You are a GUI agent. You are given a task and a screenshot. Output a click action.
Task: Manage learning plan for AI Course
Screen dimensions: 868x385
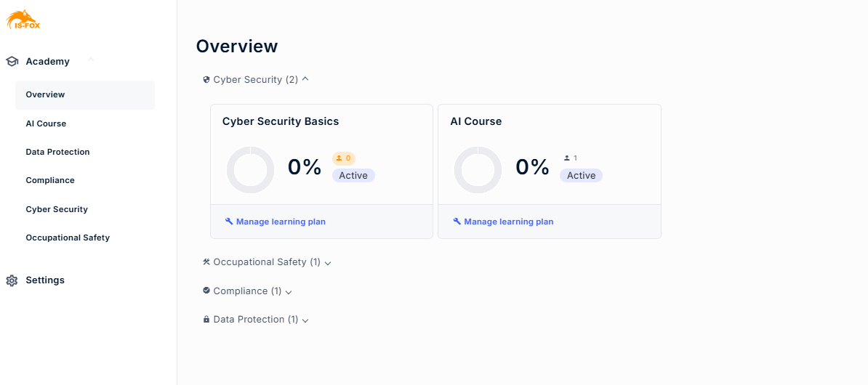click(x=503, y=222)
